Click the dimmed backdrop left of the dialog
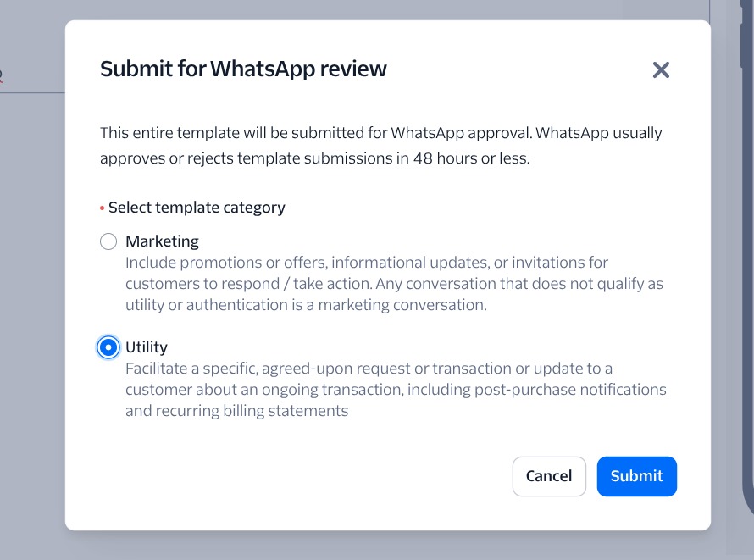754x560 pixels. [32, 297]
